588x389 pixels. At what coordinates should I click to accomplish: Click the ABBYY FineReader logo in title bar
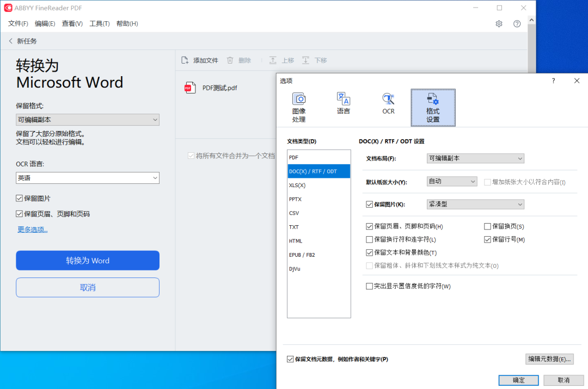point(8,8)
